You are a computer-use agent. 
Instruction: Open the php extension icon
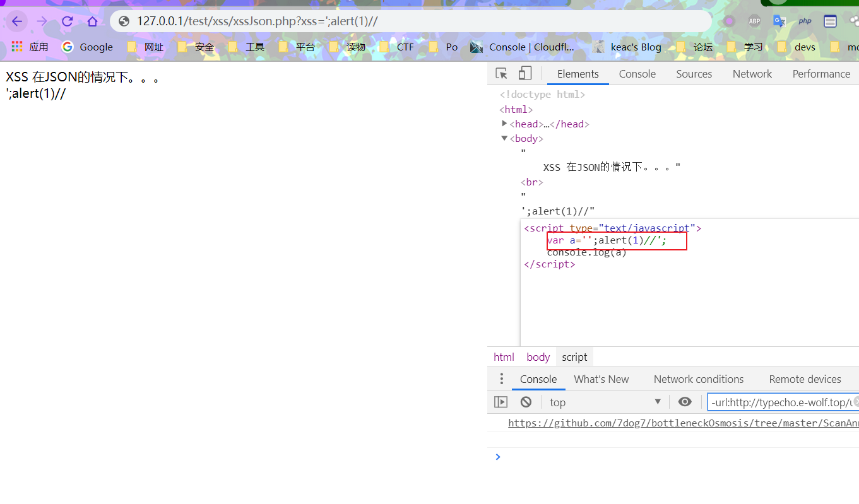[x=805, y=21]
